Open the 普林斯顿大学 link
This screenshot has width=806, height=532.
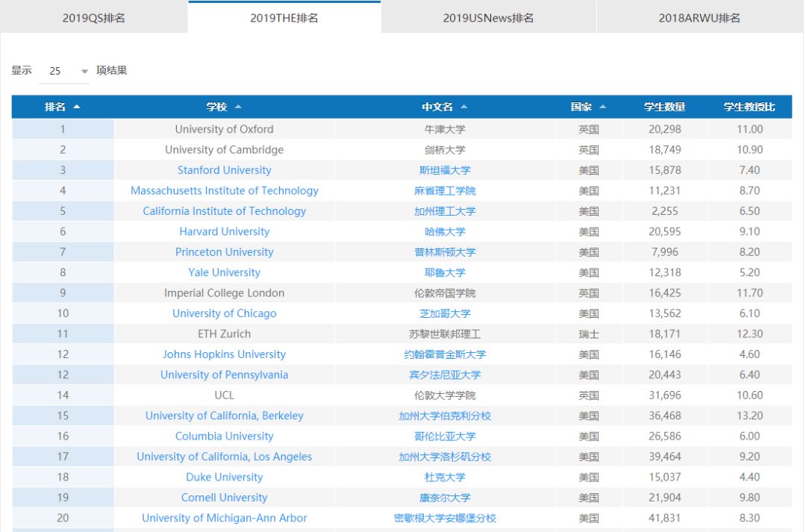coord(445,252)
